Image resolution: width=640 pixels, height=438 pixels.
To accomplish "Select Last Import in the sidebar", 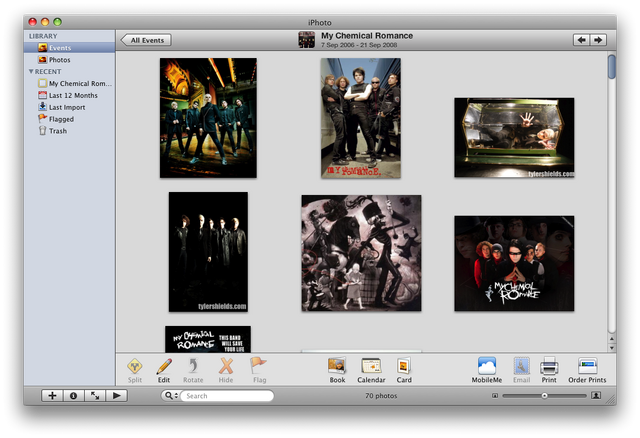I will tap(69, 107).
